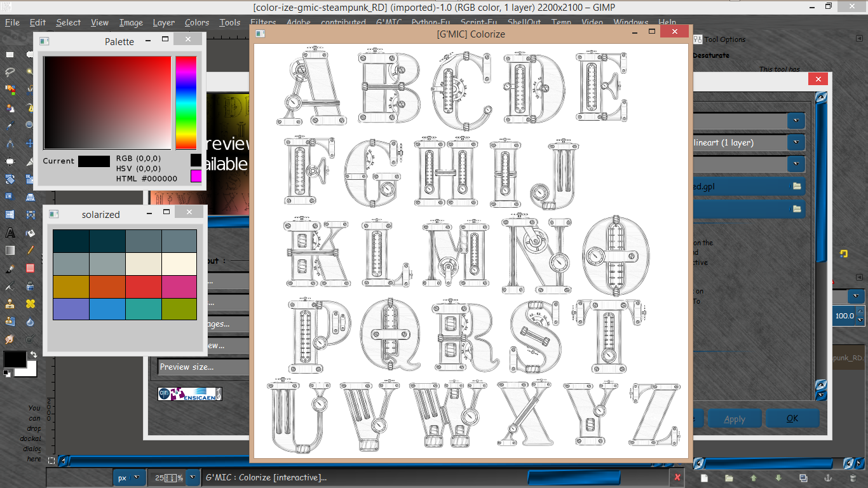Image resolution: width=868 pixels, height=488 pixels.
Task: Choose the Bucket Fill tool
Action: click(30, 233)
